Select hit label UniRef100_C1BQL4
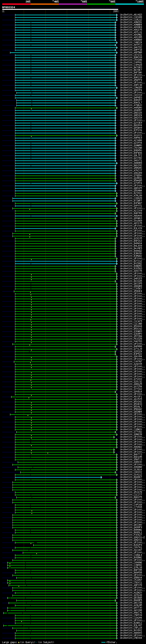Image resolution: width=146 pixels, height=644 pixels. [131, 555]
